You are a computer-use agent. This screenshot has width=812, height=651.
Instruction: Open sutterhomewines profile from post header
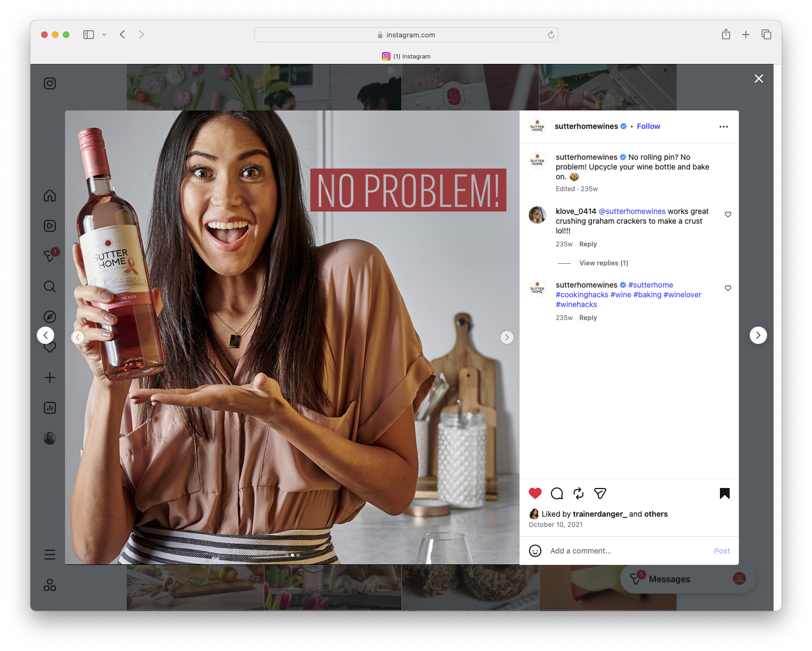pos(586,126)
